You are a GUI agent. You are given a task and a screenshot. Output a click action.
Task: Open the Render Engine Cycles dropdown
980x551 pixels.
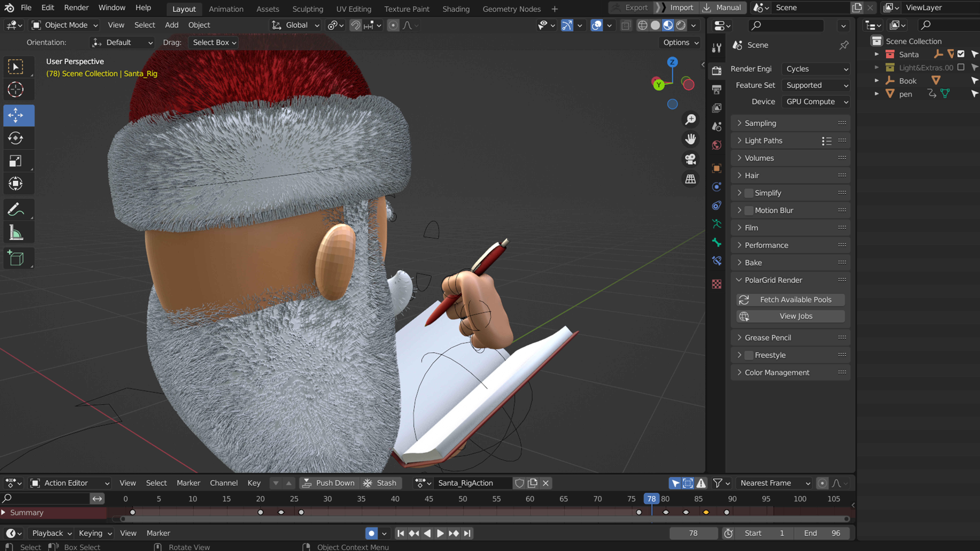click(816, 69)
